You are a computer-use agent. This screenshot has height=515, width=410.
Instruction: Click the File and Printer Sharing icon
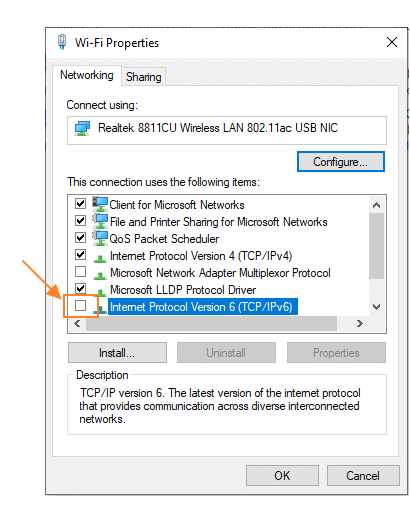tap(100, 221)
